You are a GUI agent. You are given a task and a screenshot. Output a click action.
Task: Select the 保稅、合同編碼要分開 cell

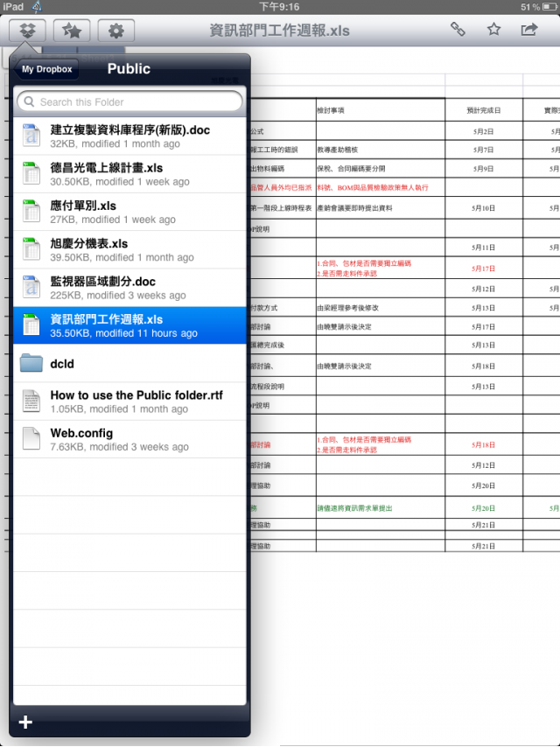(x=381, y=169)
